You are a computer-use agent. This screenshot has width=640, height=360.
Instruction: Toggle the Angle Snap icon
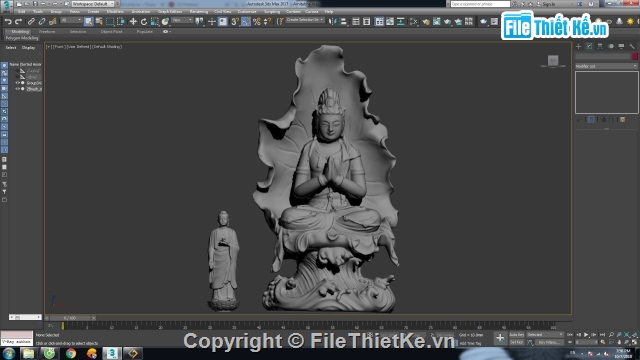click(x=246, y=22)
